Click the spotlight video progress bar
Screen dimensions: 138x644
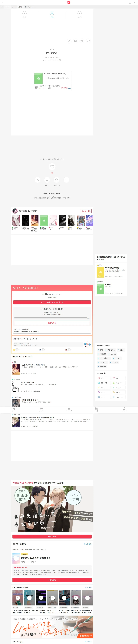pyautogui.click(x=51, y=318)
